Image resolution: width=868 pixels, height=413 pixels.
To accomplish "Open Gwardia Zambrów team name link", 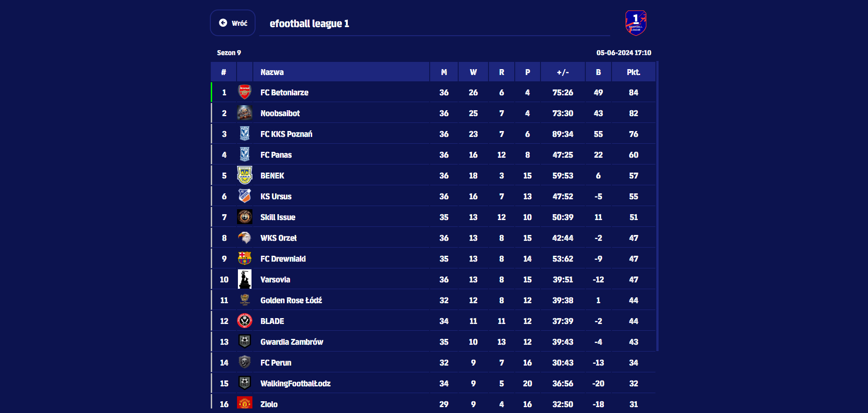I will click(x=292, y=342).
